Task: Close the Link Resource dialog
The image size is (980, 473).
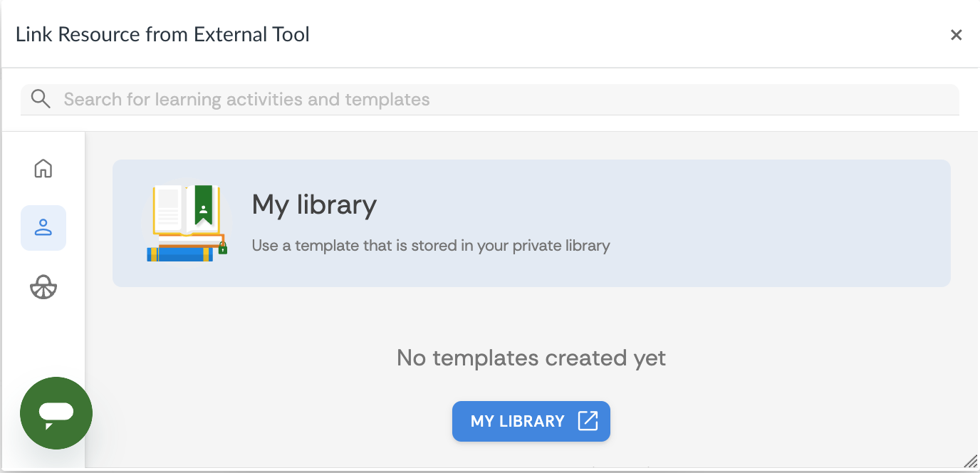Action: tap(956, 34)
